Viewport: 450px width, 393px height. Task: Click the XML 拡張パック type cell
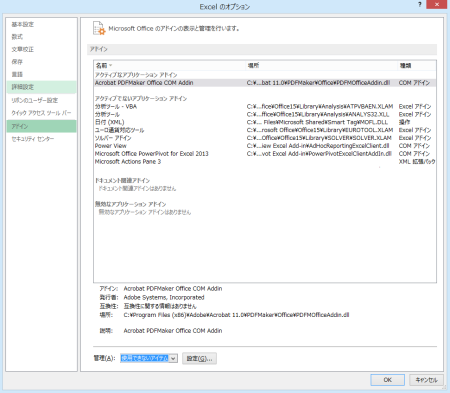pyautogui.click(x=417, y=162)
